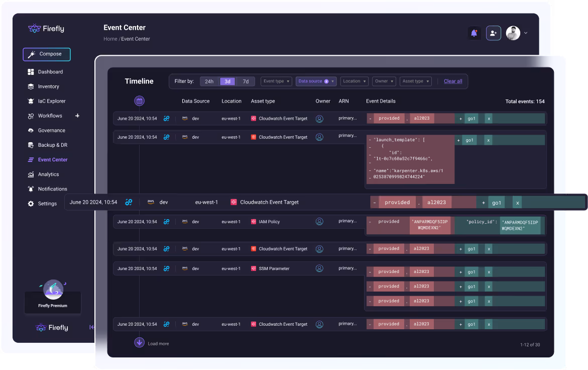Click the SSM Parameter row asset icon
The image size is (588, 370).
254,268
